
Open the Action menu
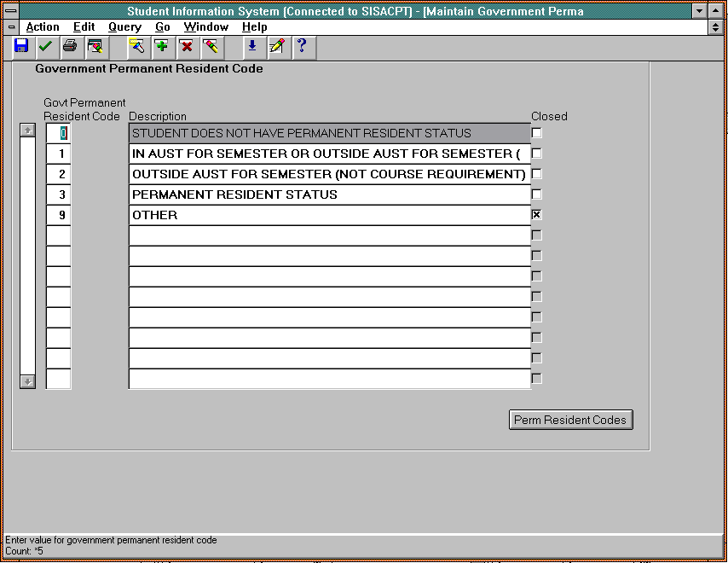(x=43, y=27)
